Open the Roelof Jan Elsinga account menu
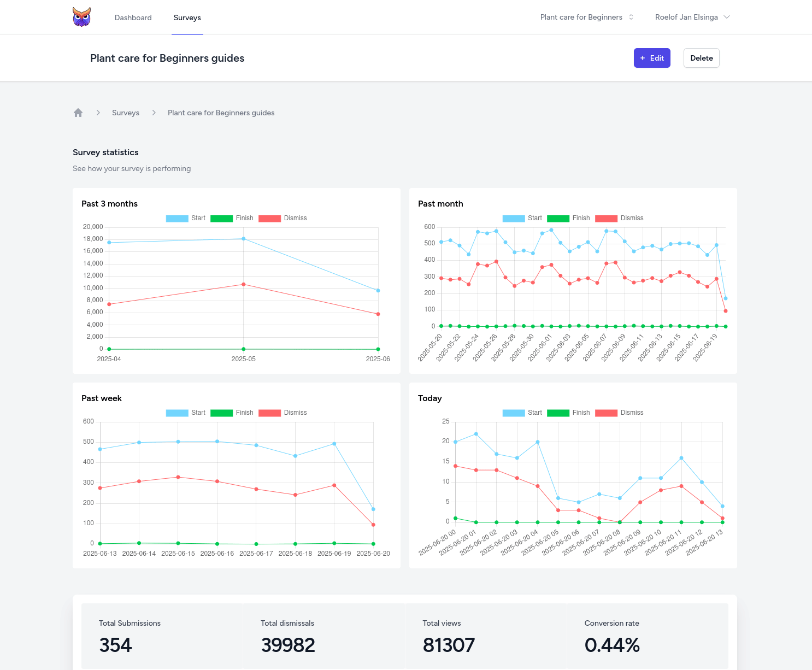 [x=692, y=17]
